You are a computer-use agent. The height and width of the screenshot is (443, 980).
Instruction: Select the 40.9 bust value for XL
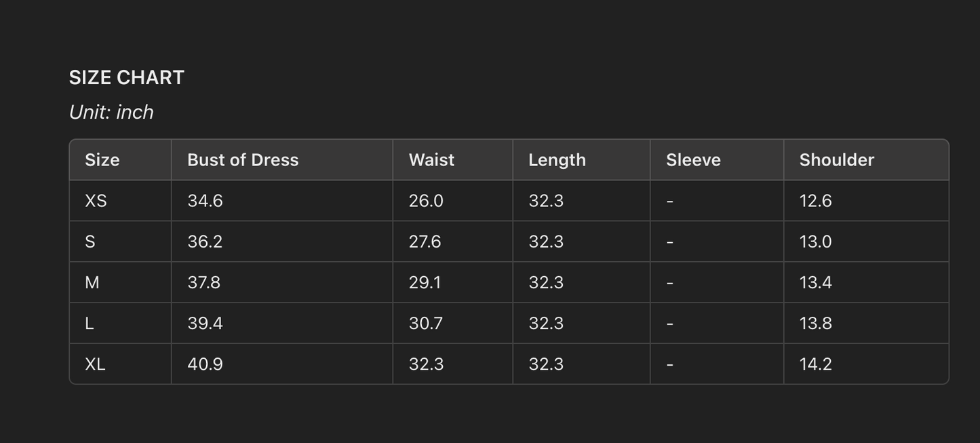point(205,364)
